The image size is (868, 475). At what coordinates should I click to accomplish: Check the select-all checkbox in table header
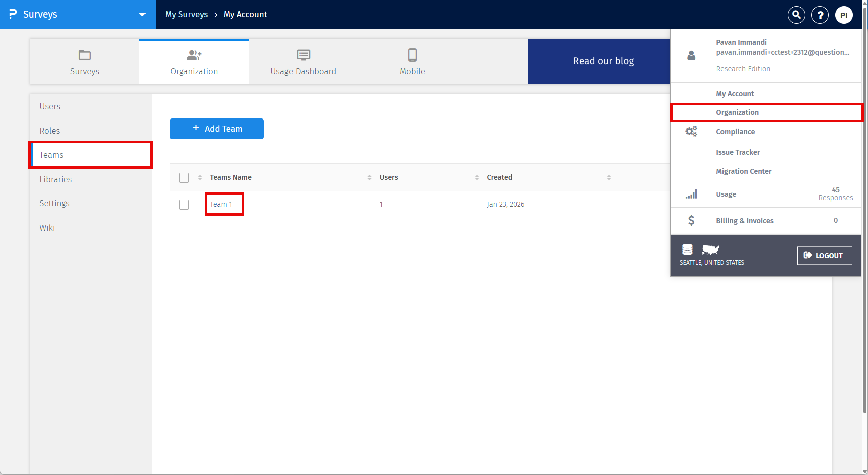coord(184,177)
